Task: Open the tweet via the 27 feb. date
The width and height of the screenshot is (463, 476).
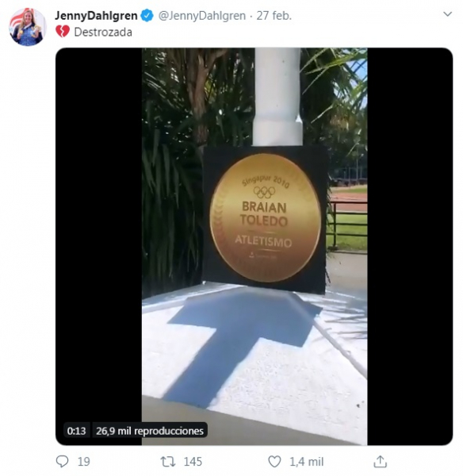Action: point(274,16)
